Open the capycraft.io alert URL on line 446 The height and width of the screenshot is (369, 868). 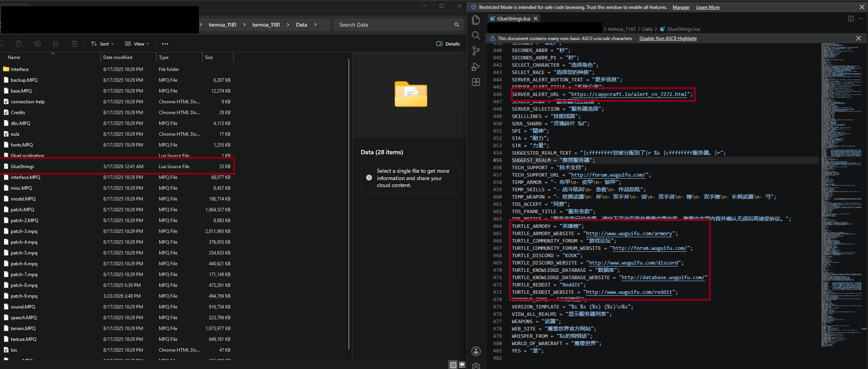tap(629, 94)
